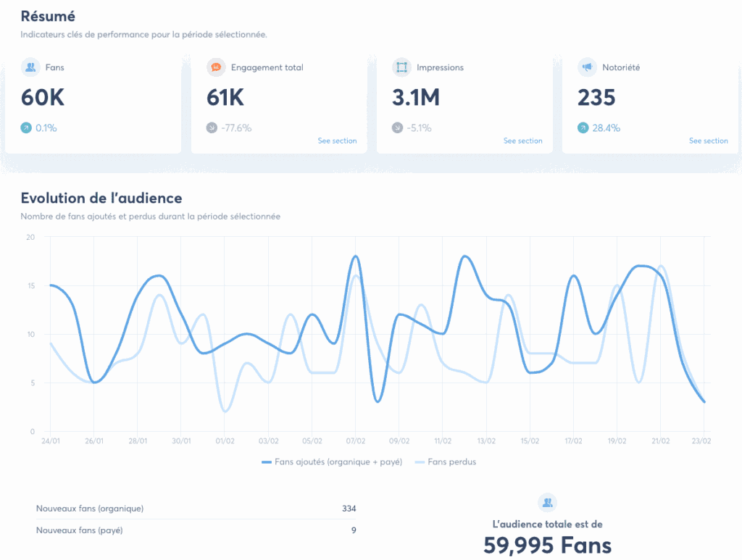This screenshot has width=742, height=560.
Task: Click the light blue Fans perdus legend swatch
Action: [x=419, y=462]
